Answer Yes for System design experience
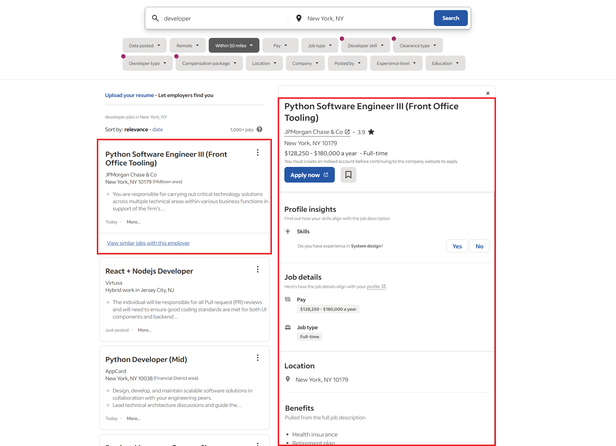The height and width of the screenshot is (446, 616). (x=457, y=246)
